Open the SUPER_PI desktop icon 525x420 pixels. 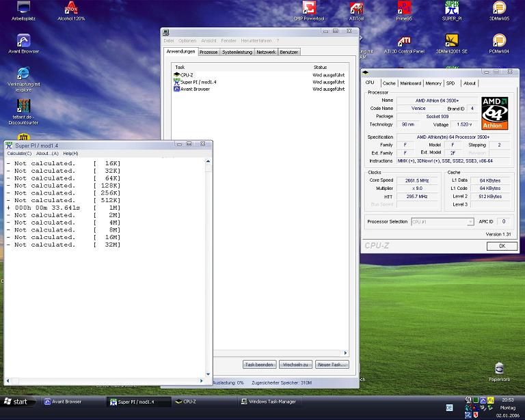(452, 11)
